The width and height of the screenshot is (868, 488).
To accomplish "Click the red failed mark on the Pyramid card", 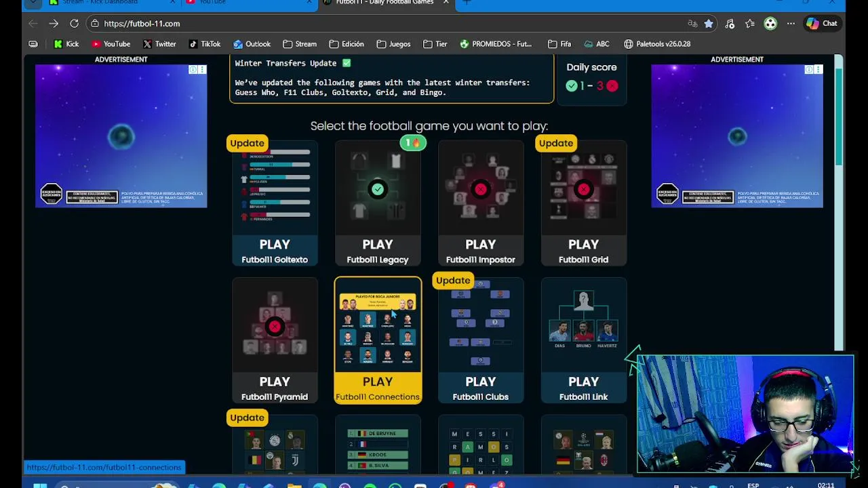I will tap(275, 327).
